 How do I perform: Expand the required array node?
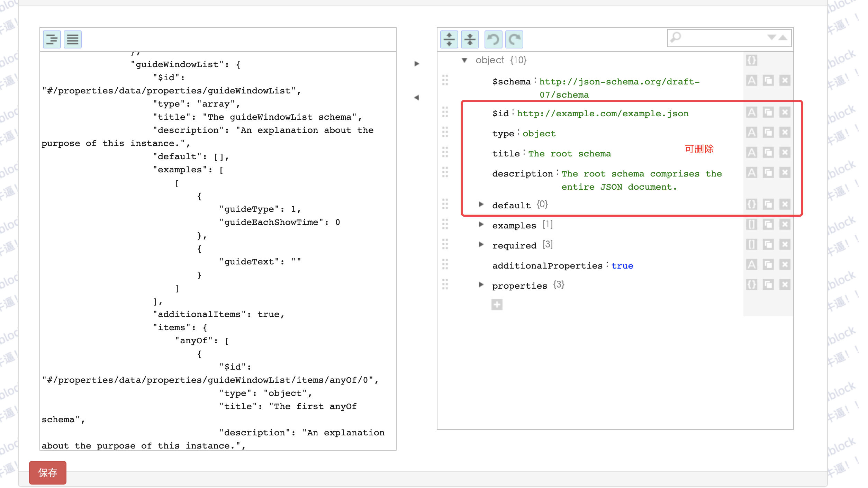pos(481,245)
